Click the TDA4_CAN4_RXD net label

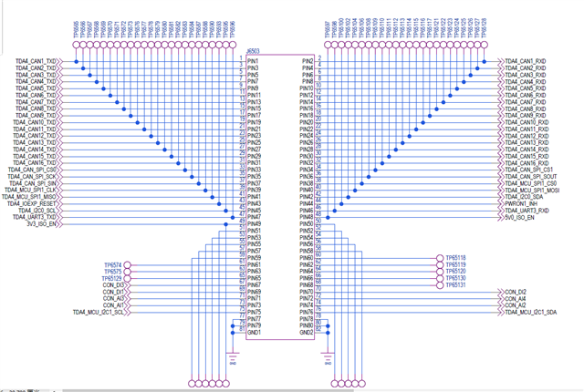pyautogui.click(x=526, y=81)
